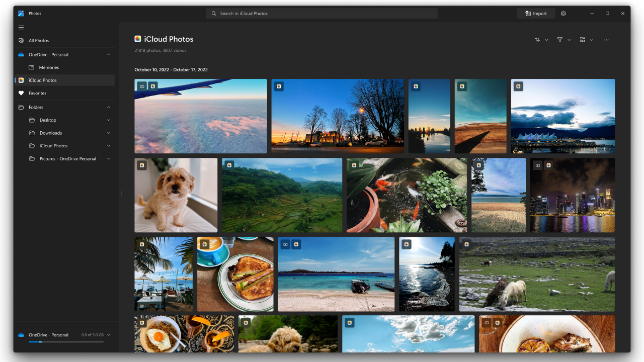This screenshot has width=644, height=362.
Task: Expand the Downloads folder chevron
Action: click(x=109, y=133)
